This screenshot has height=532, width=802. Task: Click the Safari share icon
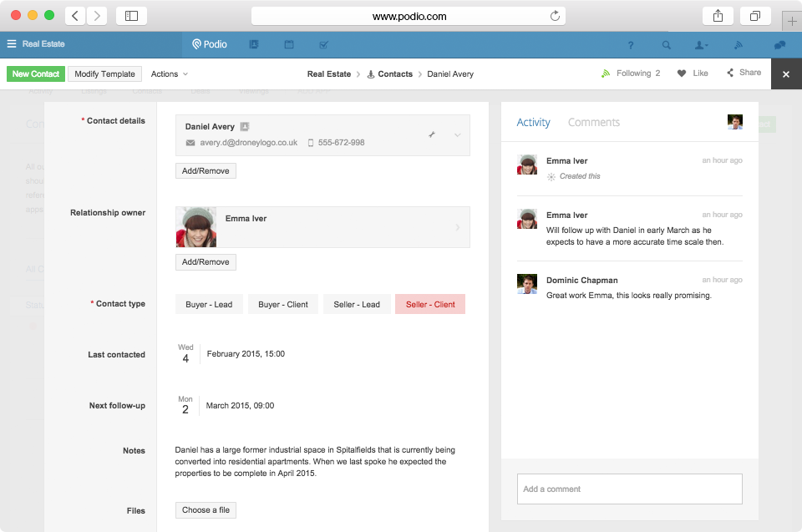click(718, 16)
